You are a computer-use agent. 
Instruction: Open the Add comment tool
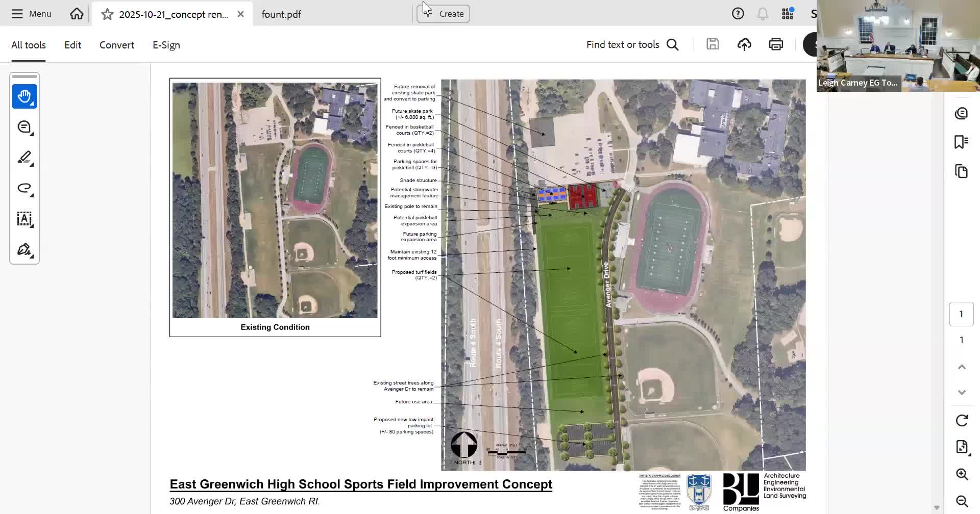24,127
